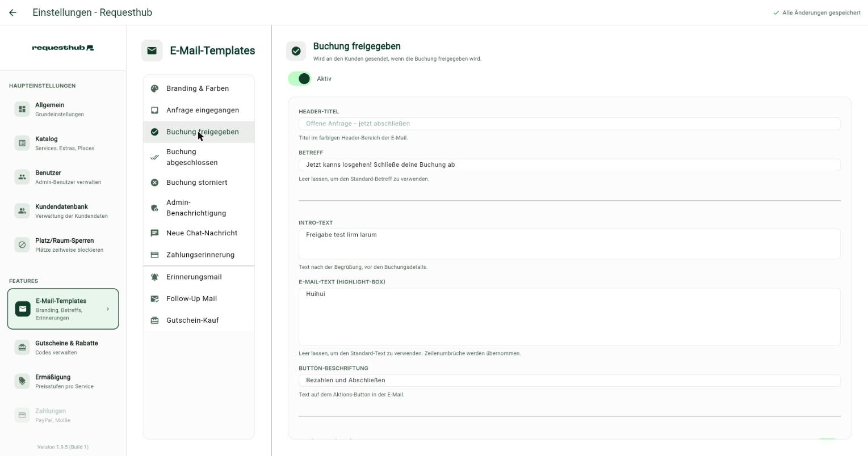This screenshot has height=456, width=868.
Task: Select Gutschein-Kauf template
Action: pyautogui.click(x=199, y=320)
